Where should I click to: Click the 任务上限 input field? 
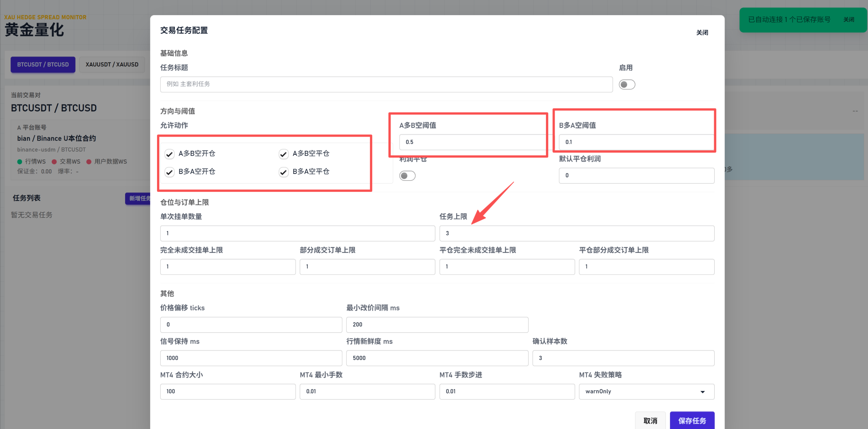[577, 233]
